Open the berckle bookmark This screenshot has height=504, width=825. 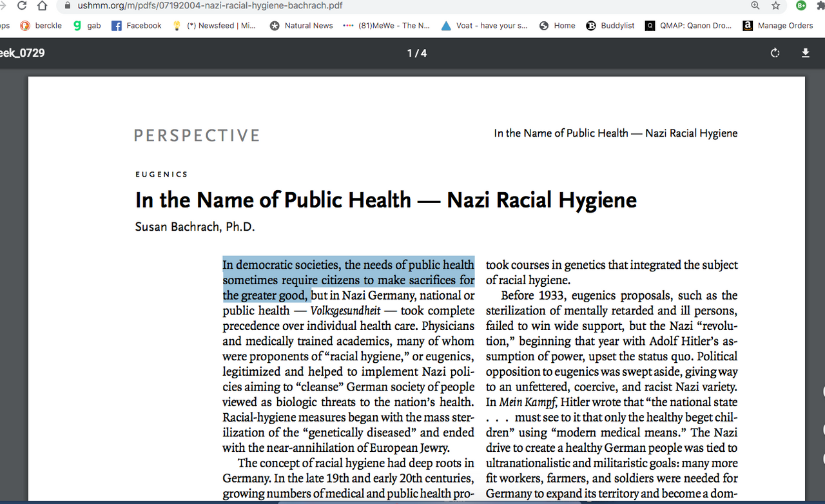coord(41,26)
